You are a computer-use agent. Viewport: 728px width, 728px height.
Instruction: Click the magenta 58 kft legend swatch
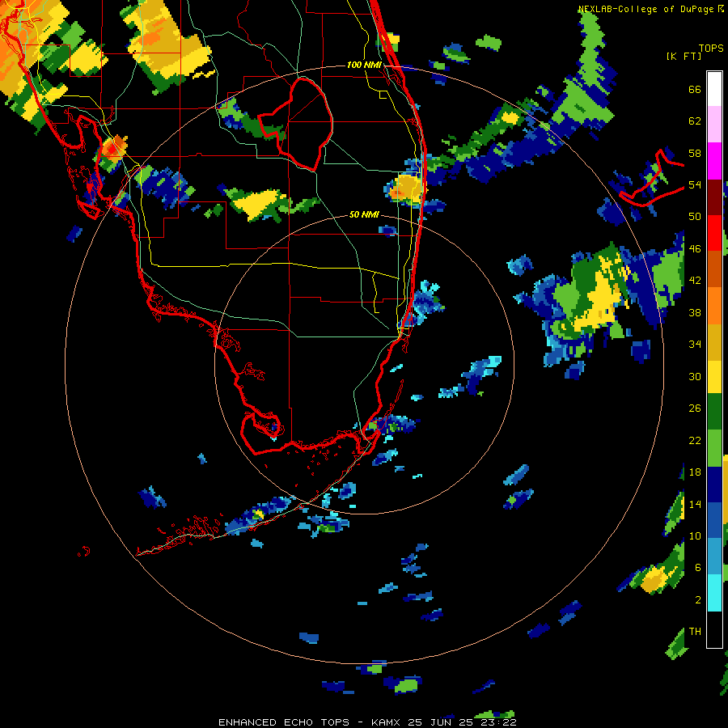click(714, 161)
